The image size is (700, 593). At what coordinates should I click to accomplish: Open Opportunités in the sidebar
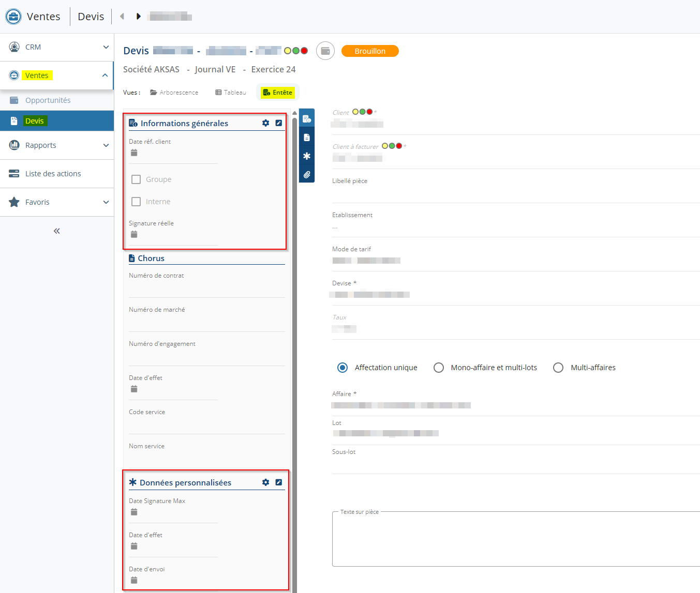[x=48, y=100]
